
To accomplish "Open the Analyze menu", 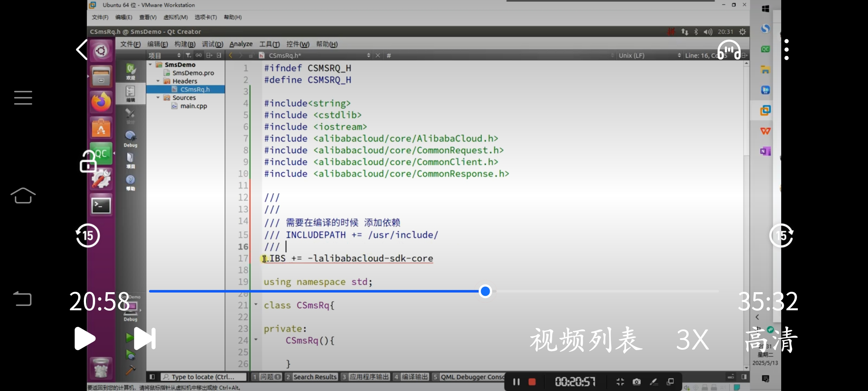I will 241,44.
